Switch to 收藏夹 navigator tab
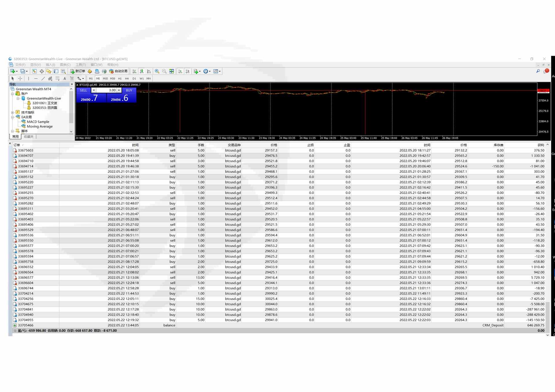The height and width of the screenshot is (392, 555). [29, 137]
